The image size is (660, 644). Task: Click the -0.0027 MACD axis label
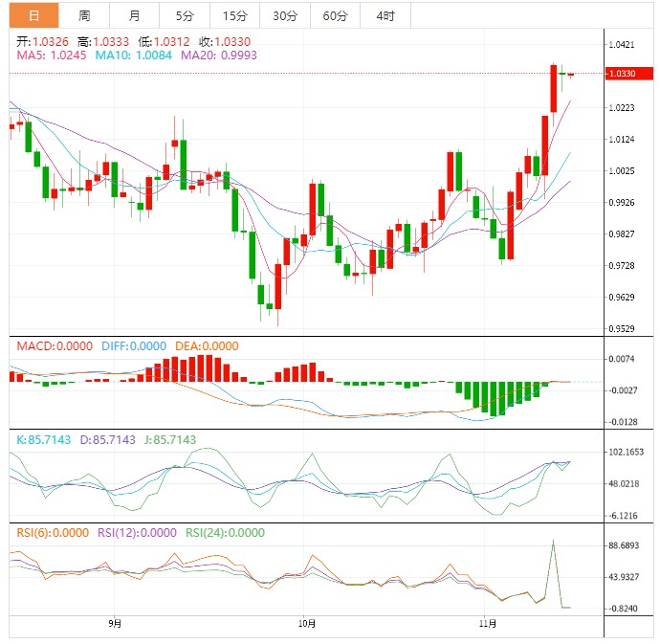[622, 390]
